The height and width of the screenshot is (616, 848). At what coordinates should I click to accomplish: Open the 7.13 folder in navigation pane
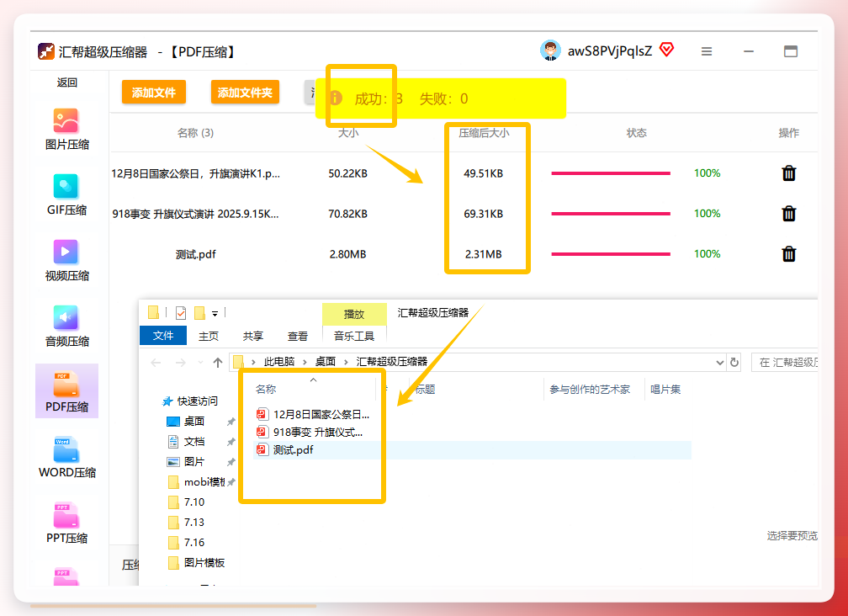[x=187, y=522]
